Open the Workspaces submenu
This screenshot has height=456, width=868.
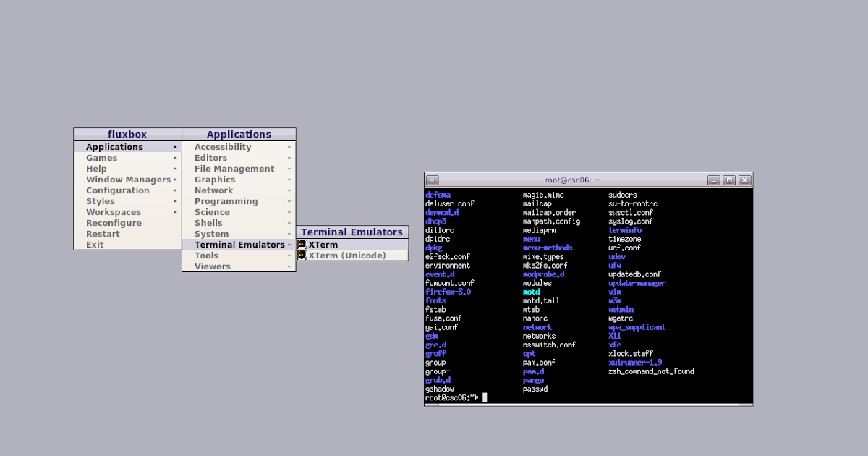pyautogui.click(x=127, y=212)
